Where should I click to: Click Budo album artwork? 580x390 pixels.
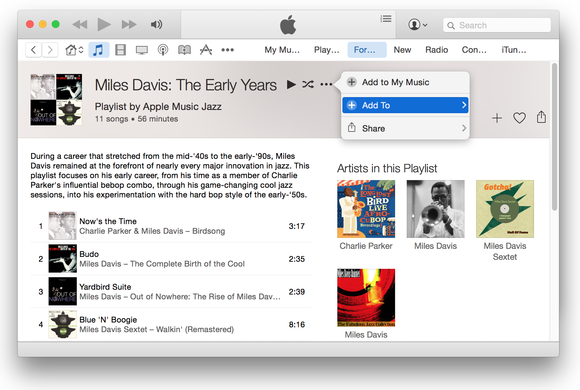[x=63, y=258]
